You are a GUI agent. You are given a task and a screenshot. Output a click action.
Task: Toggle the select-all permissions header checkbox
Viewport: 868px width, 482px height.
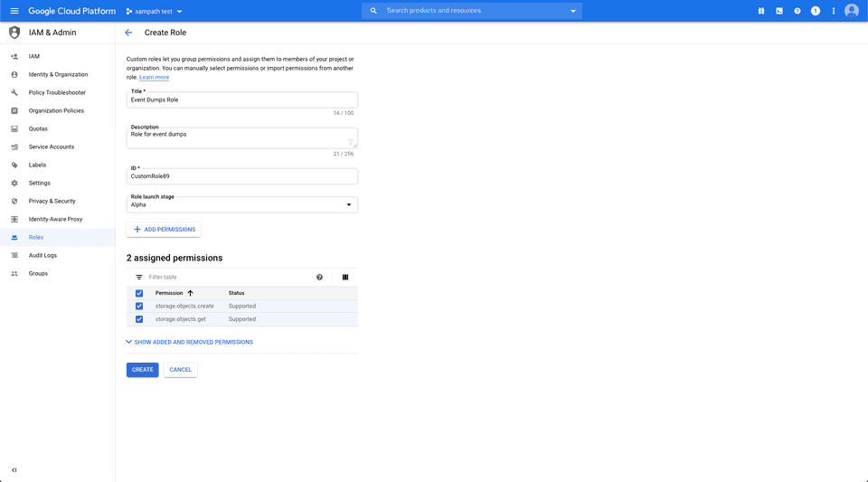point(139,293)
